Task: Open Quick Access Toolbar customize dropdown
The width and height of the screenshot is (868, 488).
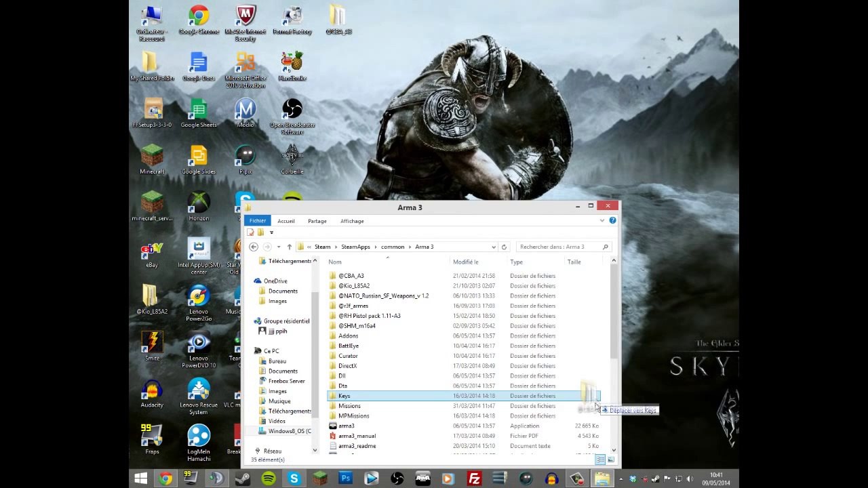Action: click(271, 232)
